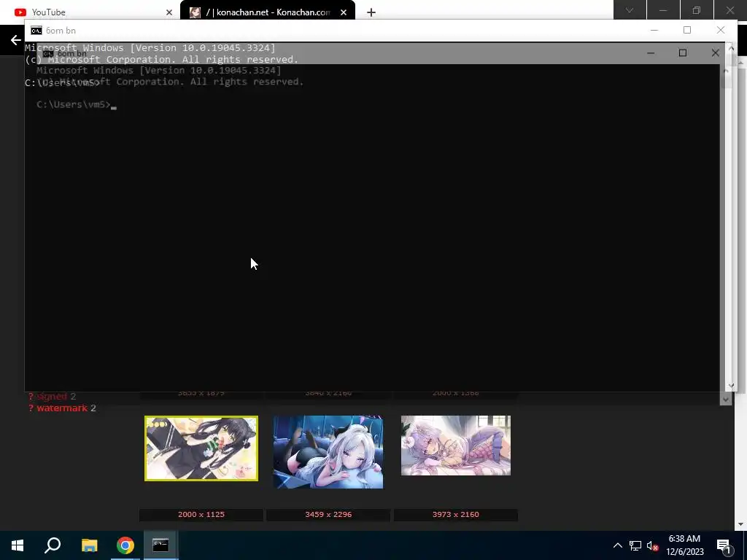Screen dimensions: 747x560
Task: Open the signed tag link
Action: point(52,396)
